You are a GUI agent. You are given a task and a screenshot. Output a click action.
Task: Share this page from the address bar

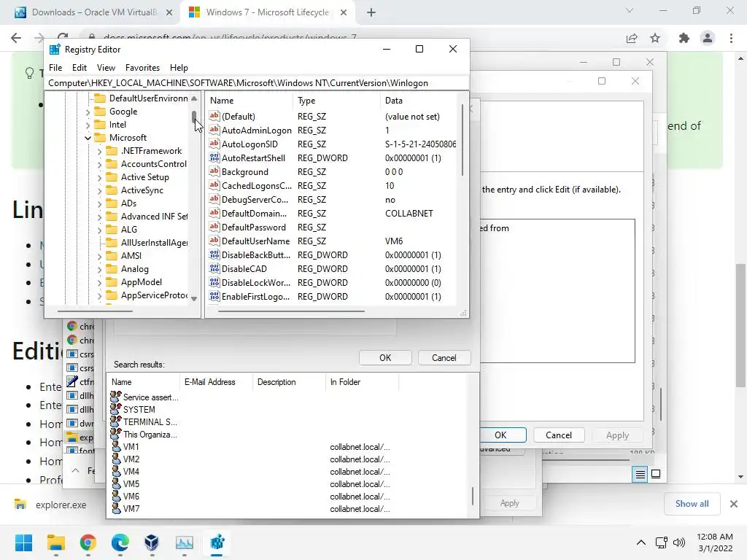(632, 38)
